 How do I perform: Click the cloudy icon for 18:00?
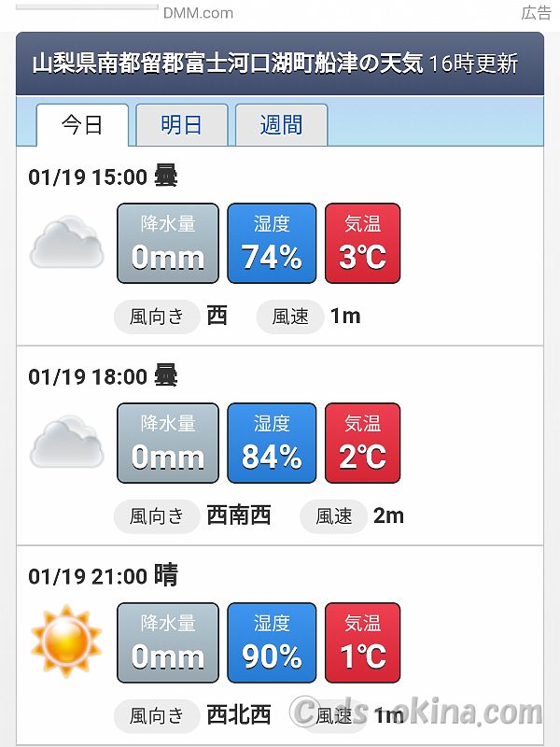67,442
